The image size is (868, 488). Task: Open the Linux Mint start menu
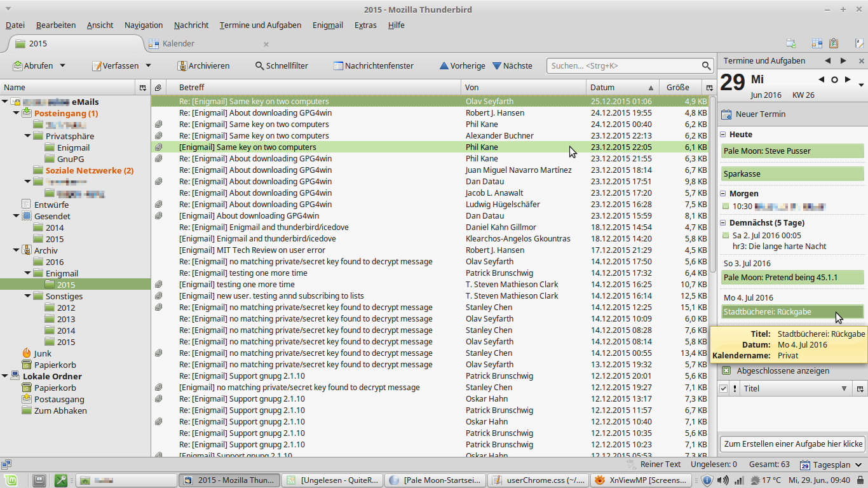pos(13,480)
